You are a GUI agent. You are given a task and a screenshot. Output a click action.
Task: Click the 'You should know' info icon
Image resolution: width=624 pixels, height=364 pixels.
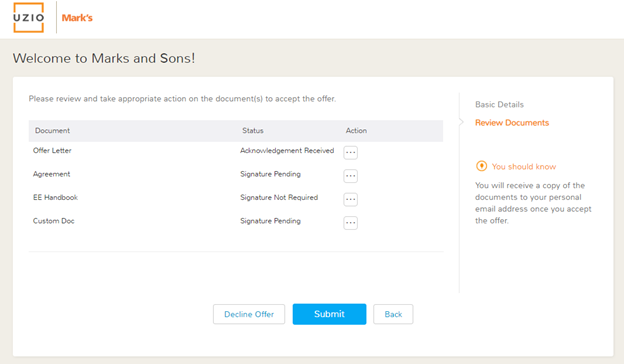pyautogui.click(x=481, y=166)
